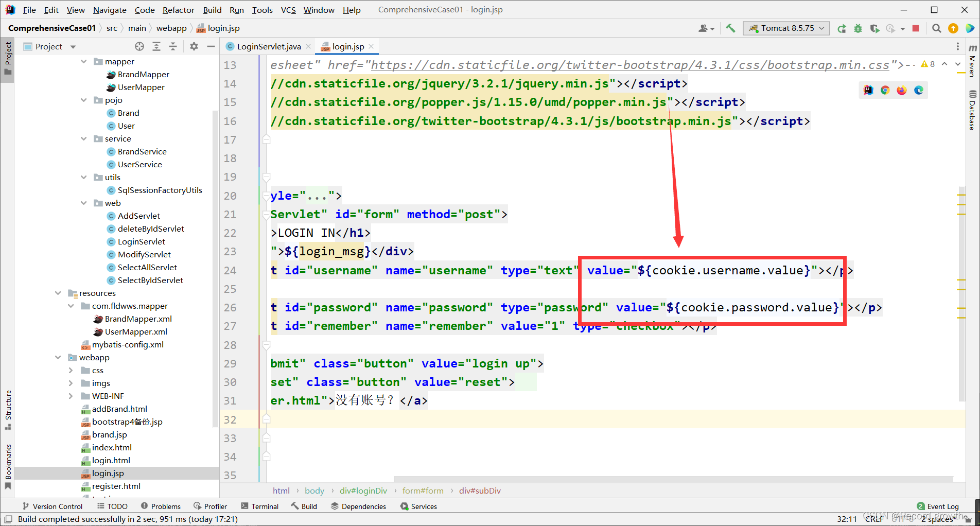Screen dimensions: 980x526
Task: Open preview in Edge browser icon
Action: 919,90
